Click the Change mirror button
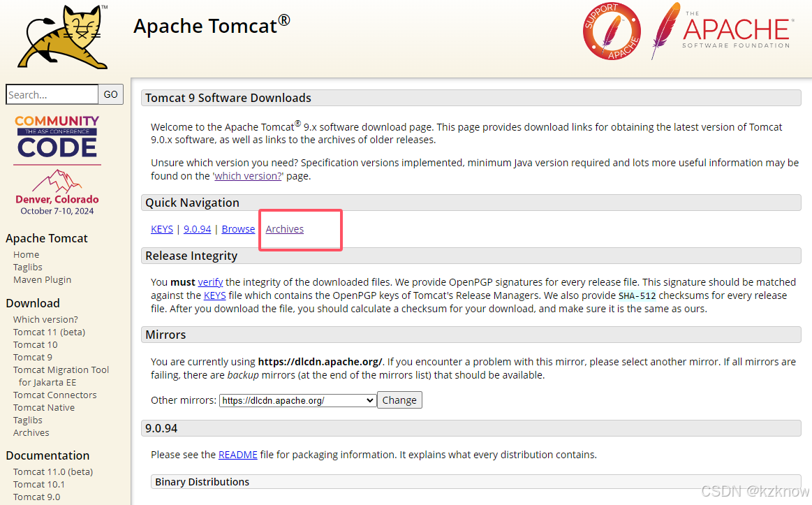812x505 pixels. pos(399,400)
